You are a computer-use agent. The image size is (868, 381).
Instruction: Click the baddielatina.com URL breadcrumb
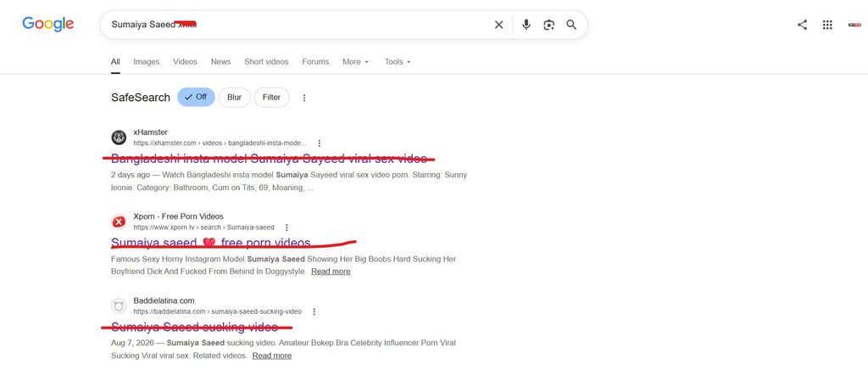pos(218,311)
